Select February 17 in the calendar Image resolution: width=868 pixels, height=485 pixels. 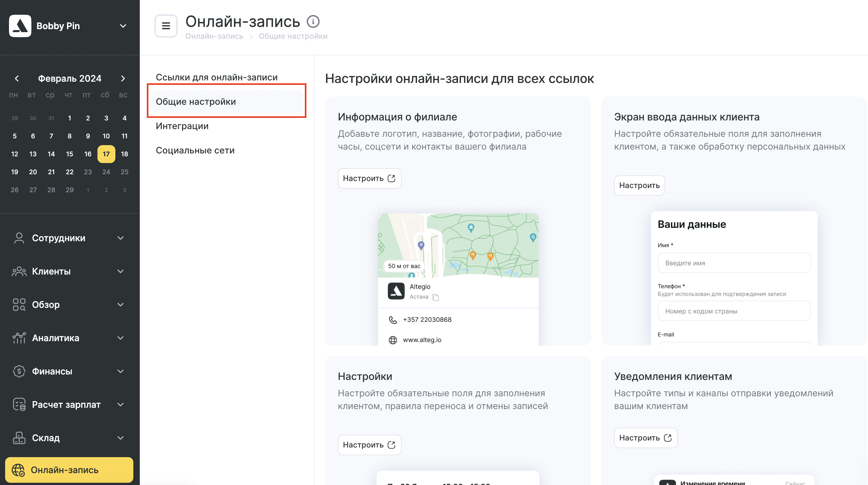(x=106, y=154)
